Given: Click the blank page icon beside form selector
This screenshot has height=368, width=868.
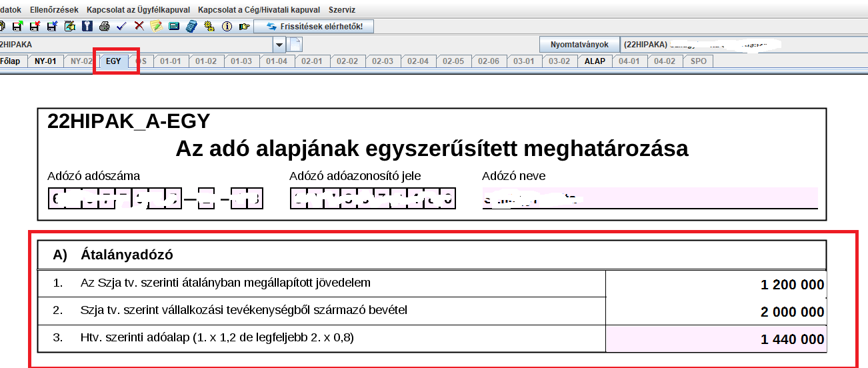Looking at the screenshot, I should click(x=295, y=44).
